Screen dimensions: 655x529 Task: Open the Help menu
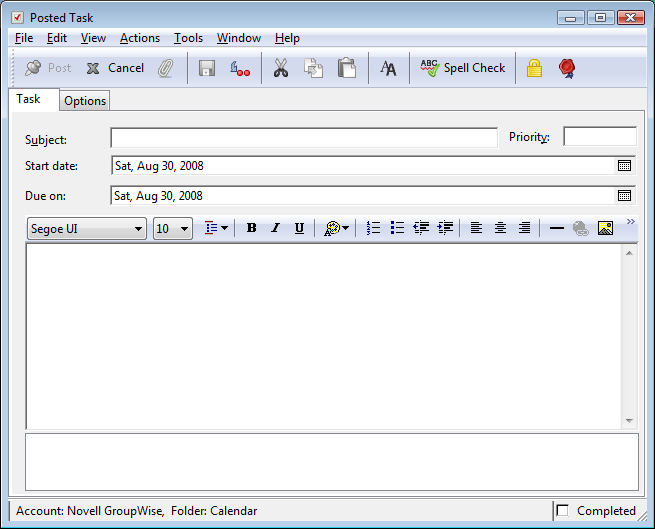[x=287, y=38]
